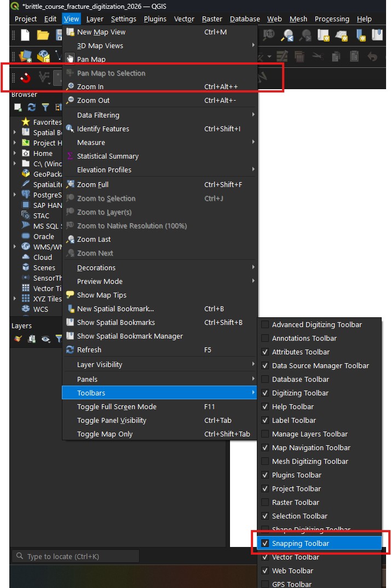Image resolution: width=391 pixels, height=588 pixels.
Task: Add a new group in the Layers panel
Action: point(33,339)
